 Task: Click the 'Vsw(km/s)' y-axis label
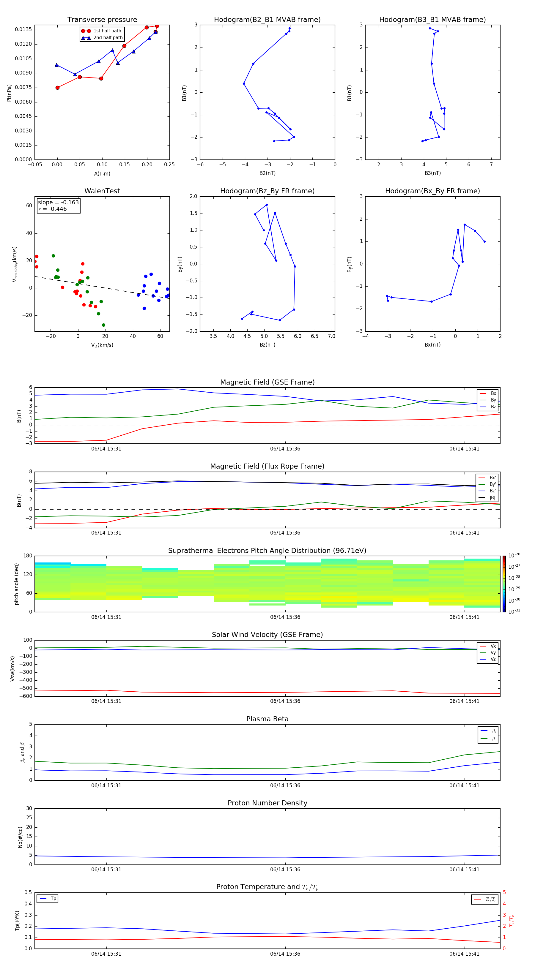pos(12,668)
